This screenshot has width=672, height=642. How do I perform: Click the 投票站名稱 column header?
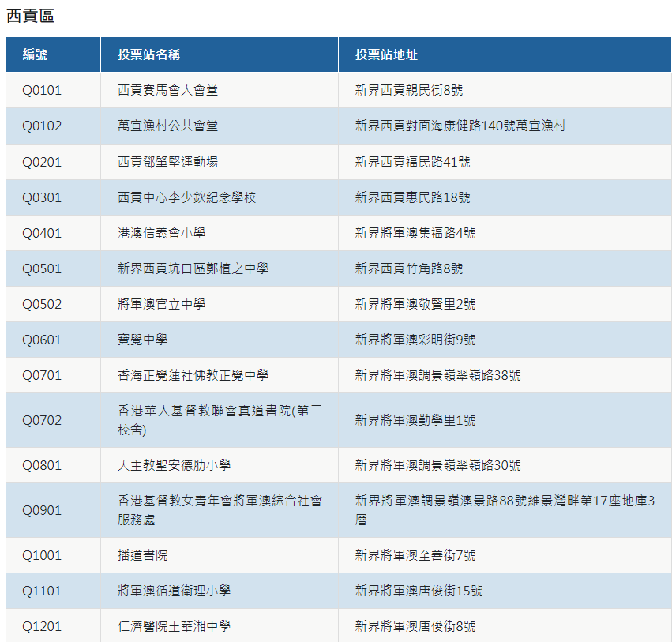tap(149, 54)
